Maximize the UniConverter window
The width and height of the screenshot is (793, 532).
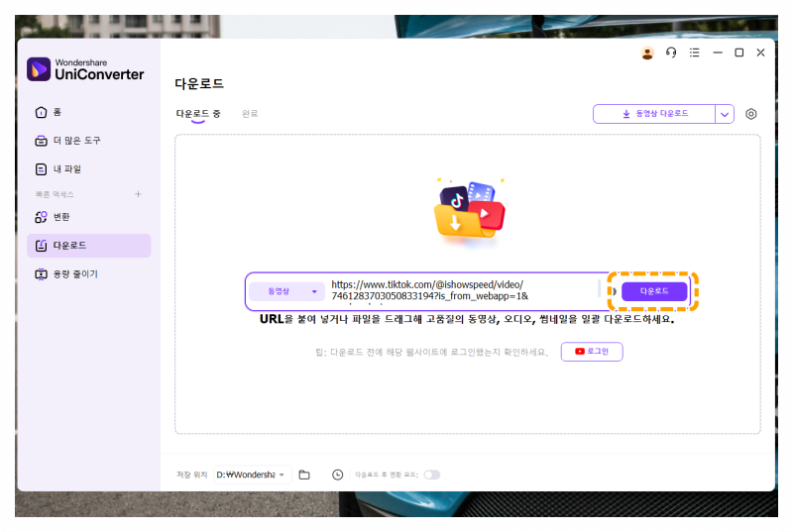point(738,53)
